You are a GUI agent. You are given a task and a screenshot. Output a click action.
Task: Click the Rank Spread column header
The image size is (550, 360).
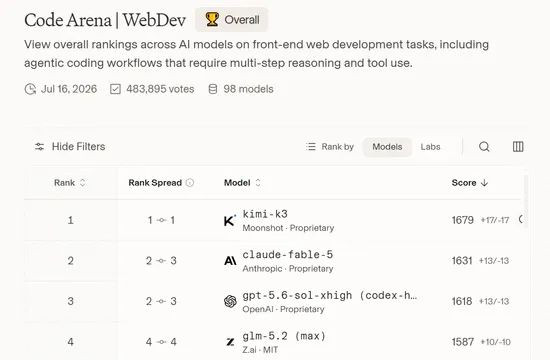[x=155, y=183]
